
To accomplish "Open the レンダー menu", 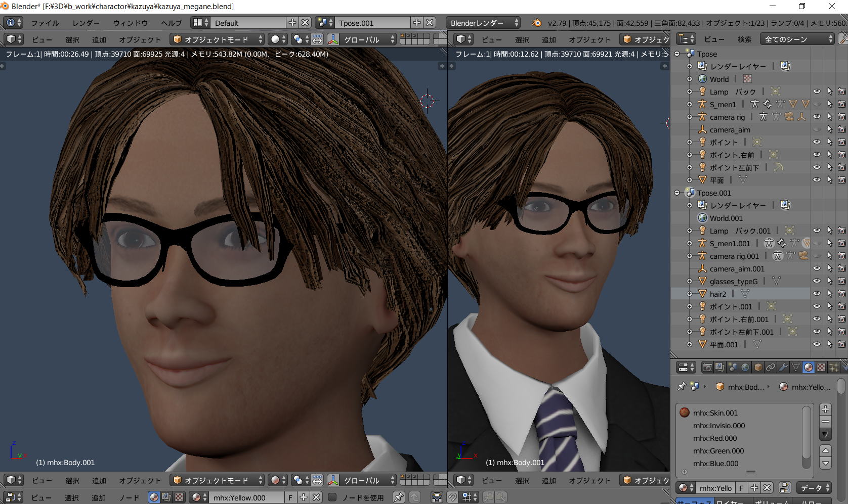I will coord(86,23).
